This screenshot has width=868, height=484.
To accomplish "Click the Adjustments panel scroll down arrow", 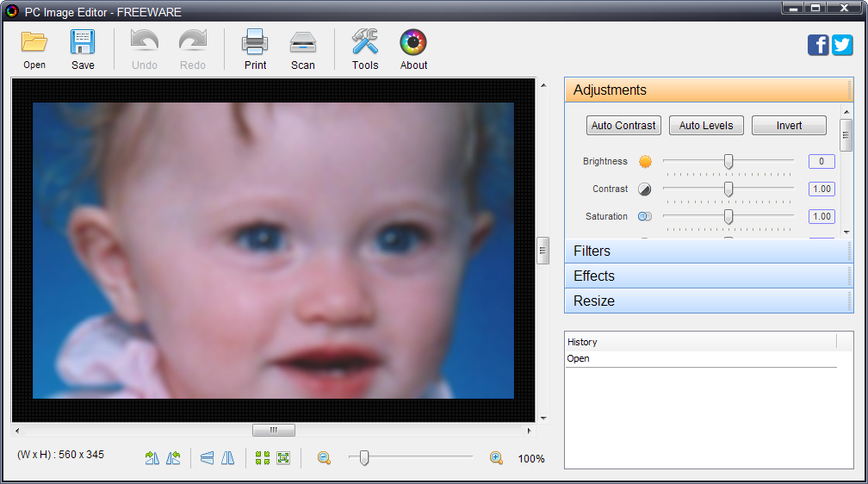I will coord(846,232).
